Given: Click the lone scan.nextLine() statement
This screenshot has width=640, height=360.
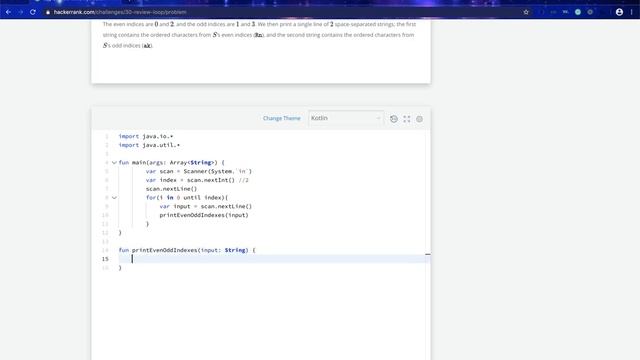Looking at the screenshot, I should click(171, 189).
